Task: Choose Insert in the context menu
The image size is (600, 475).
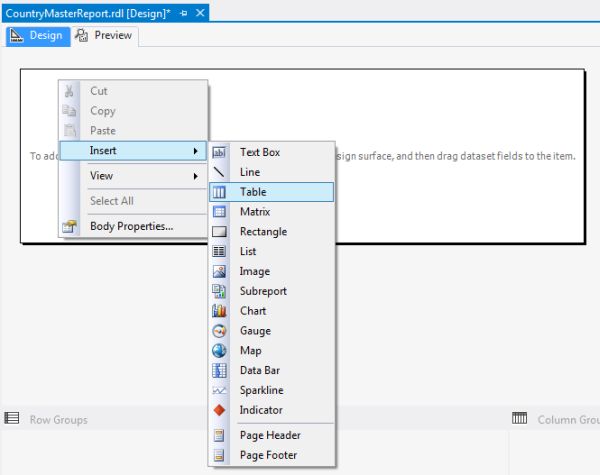Action: click(x=133, y=151)
